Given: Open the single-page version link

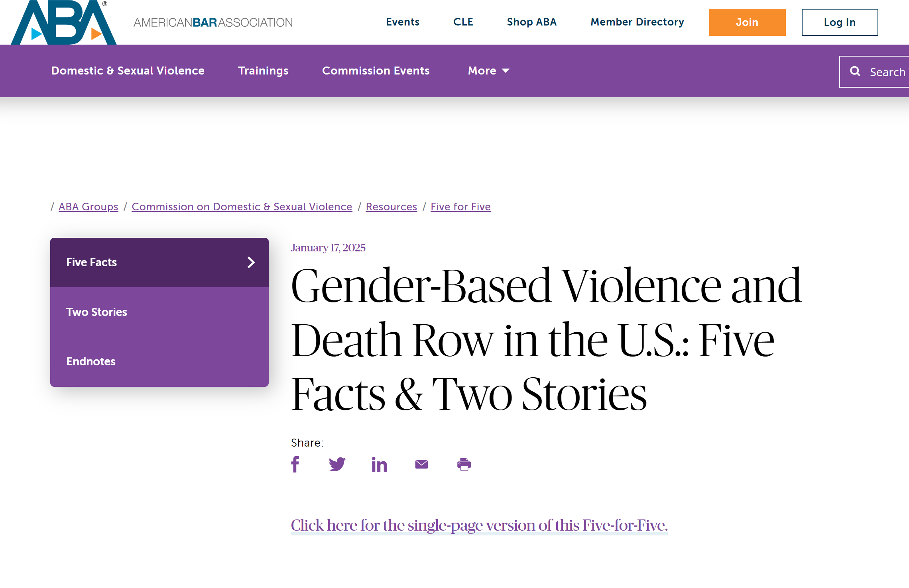Looking at the screenshot, I should click(479, 525).
